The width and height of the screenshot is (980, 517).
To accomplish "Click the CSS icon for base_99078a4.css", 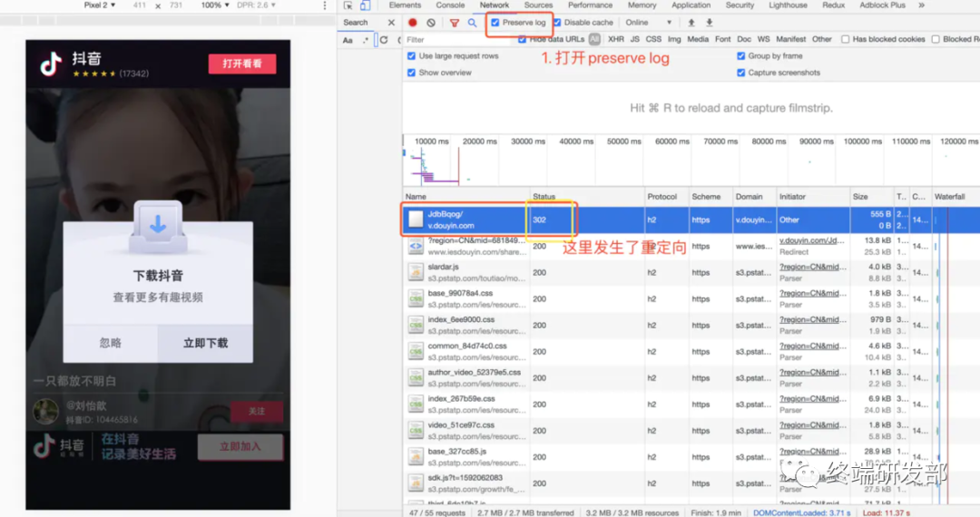I will 416,298.
